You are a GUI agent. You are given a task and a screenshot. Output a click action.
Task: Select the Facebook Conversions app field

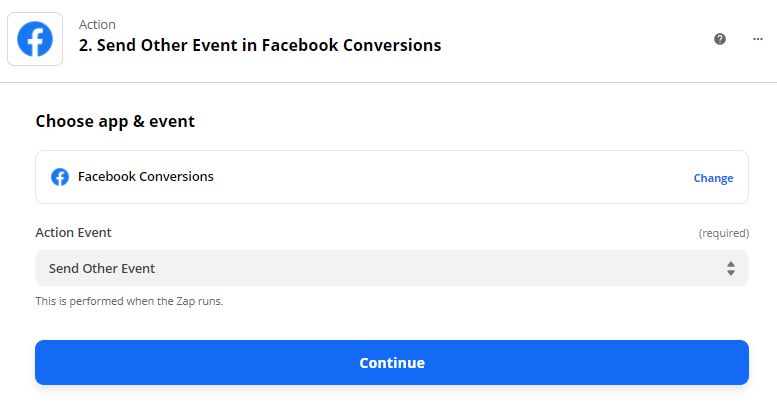pyautogui.click(x=391, y=177)
